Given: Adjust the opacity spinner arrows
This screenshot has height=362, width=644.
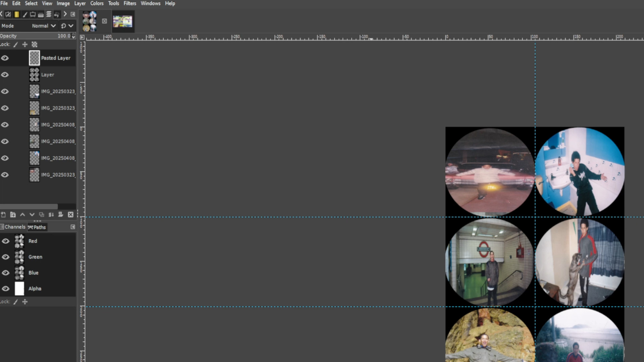Looking at the screenshot, I should coord(73,36).
